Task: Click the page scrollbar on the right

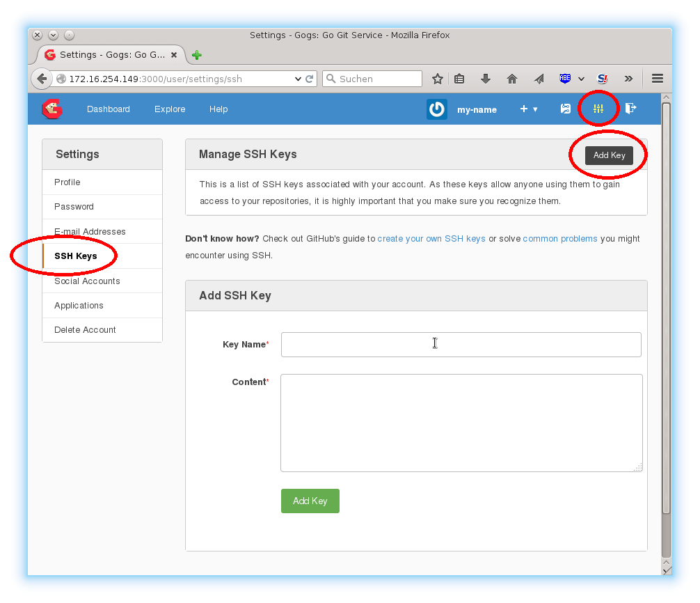Action: (666, 313)
